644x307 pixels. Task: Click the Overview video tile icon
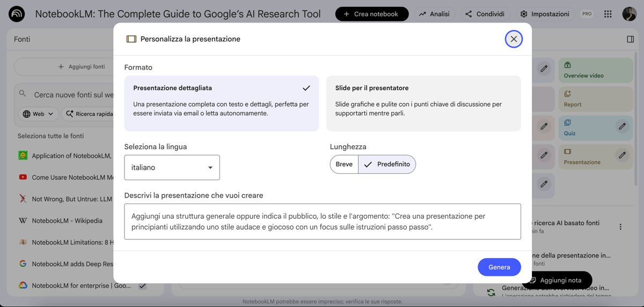click(567, 65)
